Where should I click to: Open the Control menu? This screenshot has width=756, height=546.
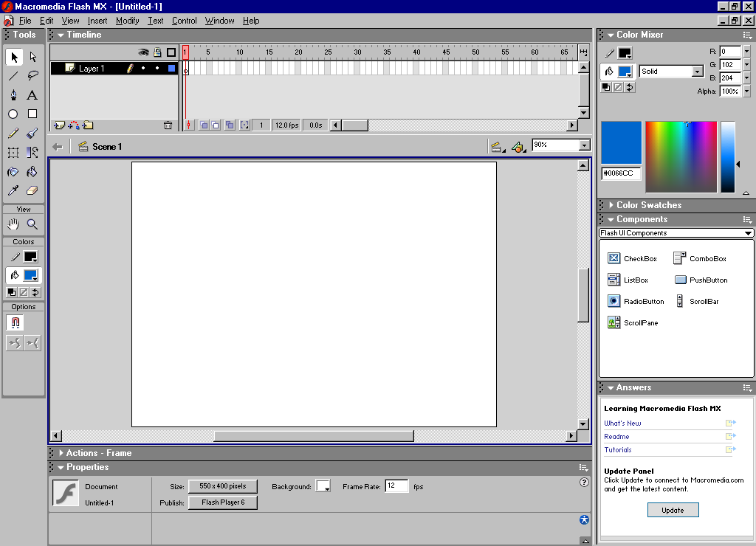coord(184,21)
